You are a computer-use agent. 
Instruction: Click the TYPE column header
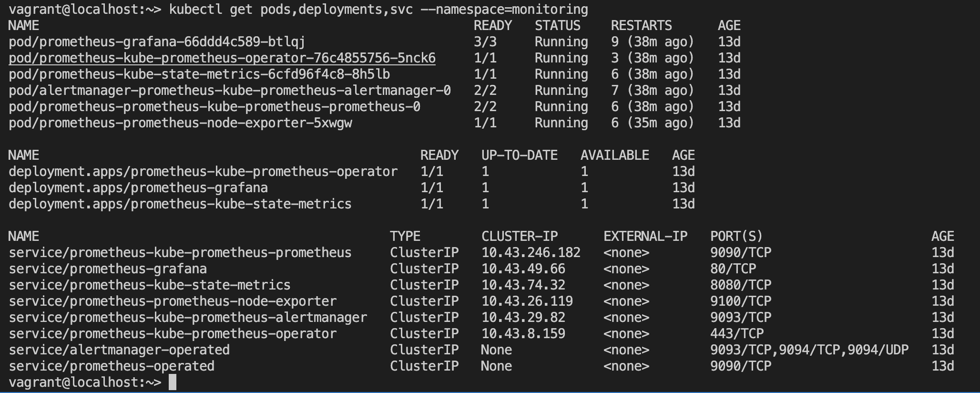(x=405, y=237)
